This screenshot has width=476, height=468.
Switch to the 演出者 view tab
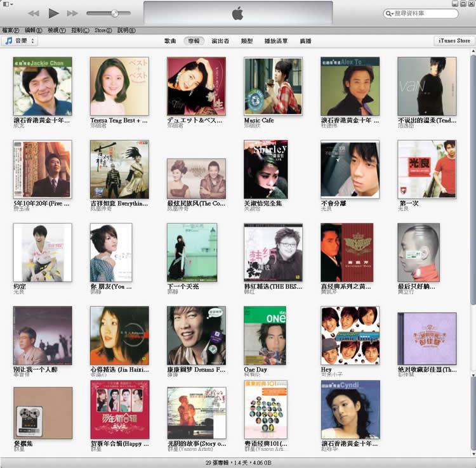[220, 41]
